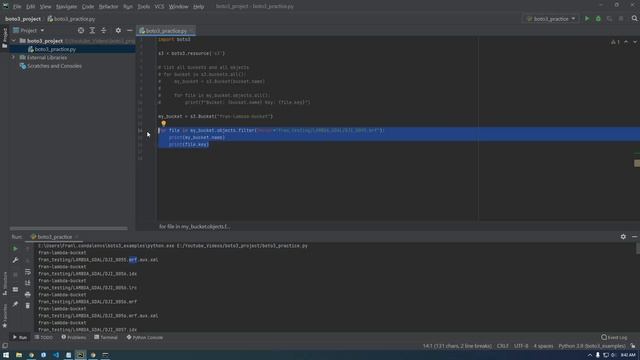The height and width of the screenshot is (360, 640).
Task: Open Run tool window button at bottom
Action: coord(20,338)
